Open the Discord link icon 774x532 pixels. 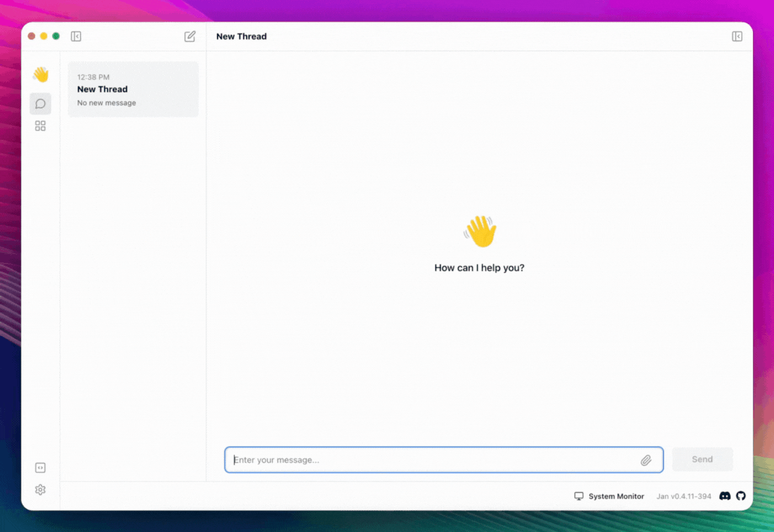click(725, 496)
